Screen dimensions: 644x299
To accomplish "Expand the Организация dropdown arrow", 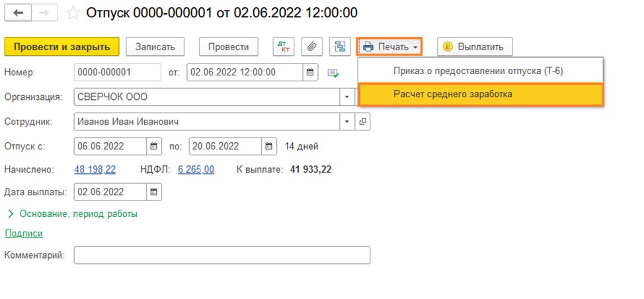I will (346, 97).
